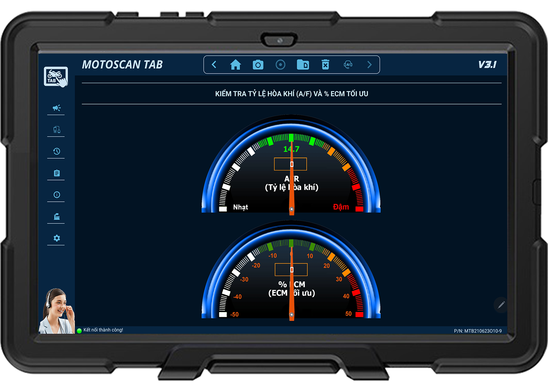Tap the pencil edit floating button
548x392 pixels.
[501, 305]
